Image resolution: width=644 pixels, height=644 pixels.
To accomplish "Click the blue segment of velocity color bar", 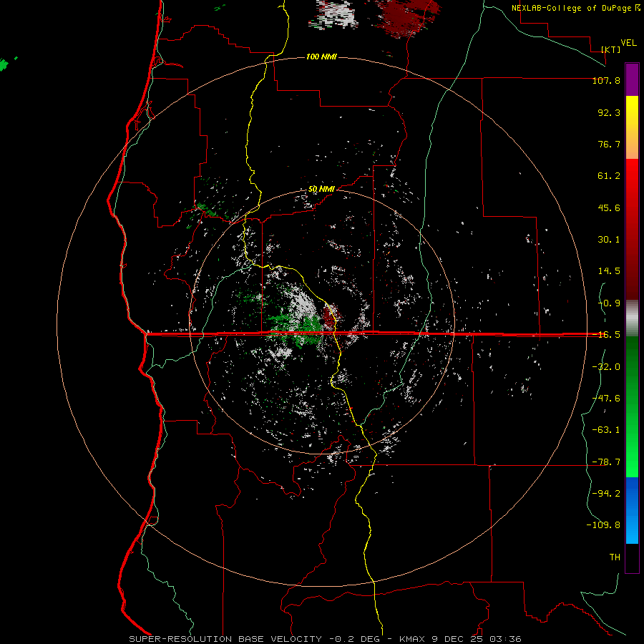I will coord(632,510).
